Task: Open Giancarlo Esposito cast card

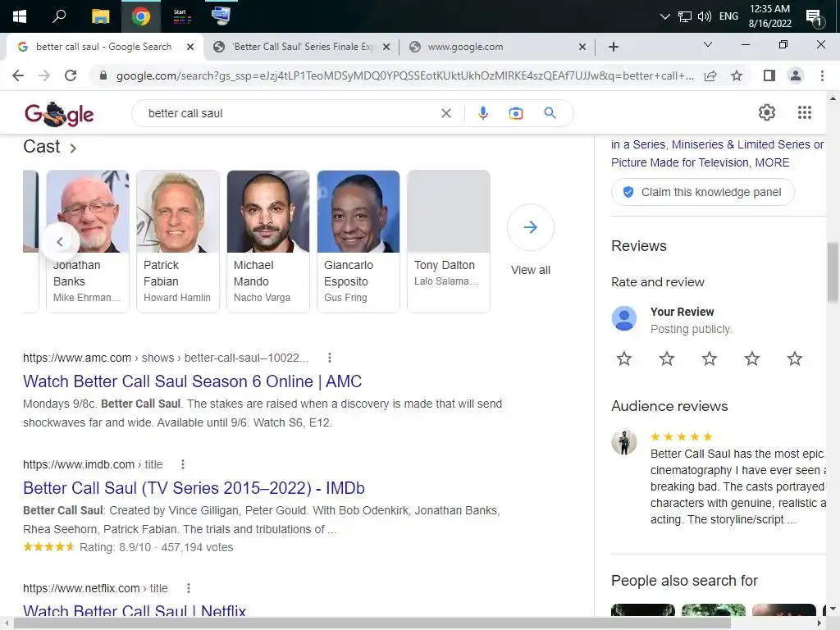Action: [x=358, y=241]
